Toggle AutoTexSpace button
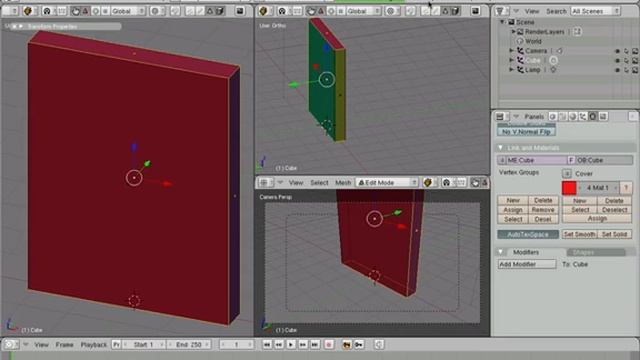The image size is (640, 360). pyautogui.click(x=528, y=235)
